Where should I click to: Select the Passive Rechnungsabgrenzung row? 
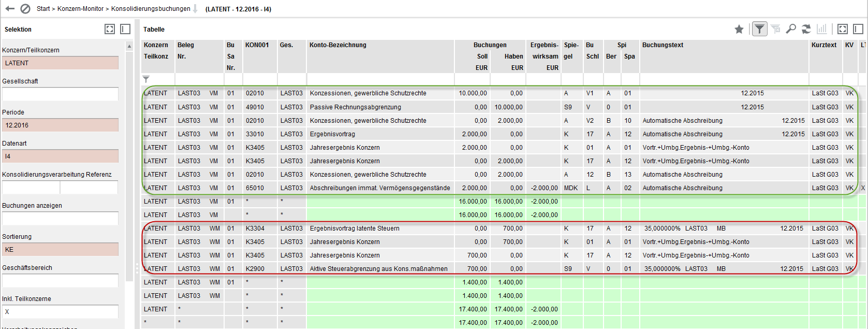[356, 107]
